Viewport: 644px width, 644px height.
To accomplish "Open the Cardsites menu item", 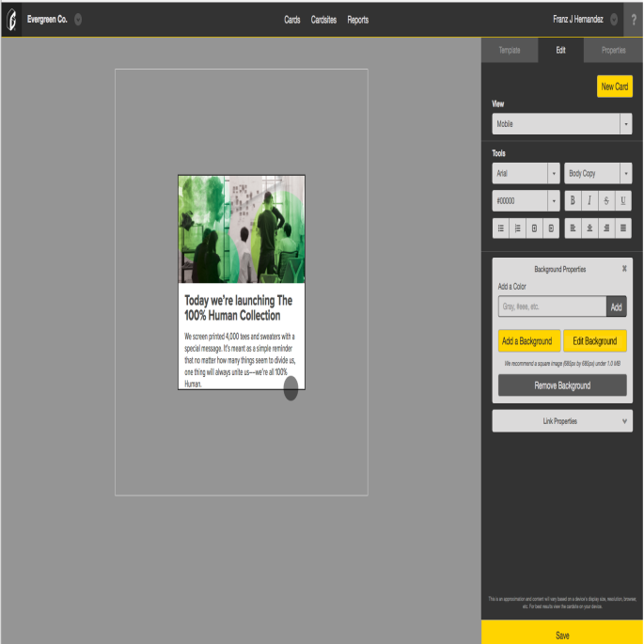I will click(x=323, y=20).
